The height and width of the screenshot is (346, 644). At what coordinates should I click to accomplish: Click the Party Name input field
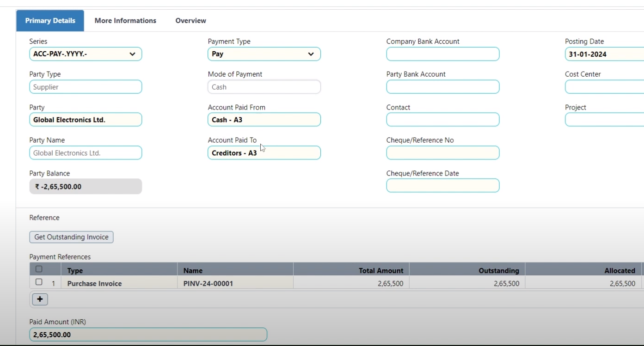tap(86, 153)
